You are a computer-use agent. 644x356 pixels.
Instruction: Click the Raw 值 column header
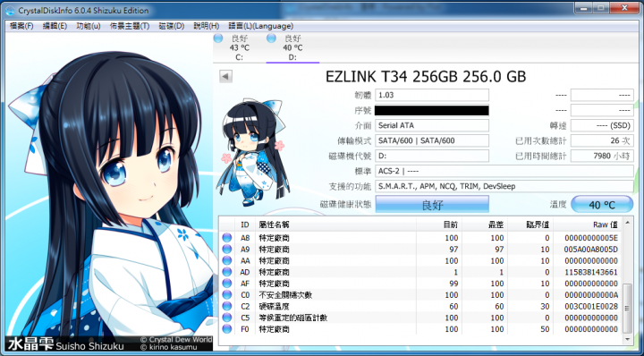(588, 225)
